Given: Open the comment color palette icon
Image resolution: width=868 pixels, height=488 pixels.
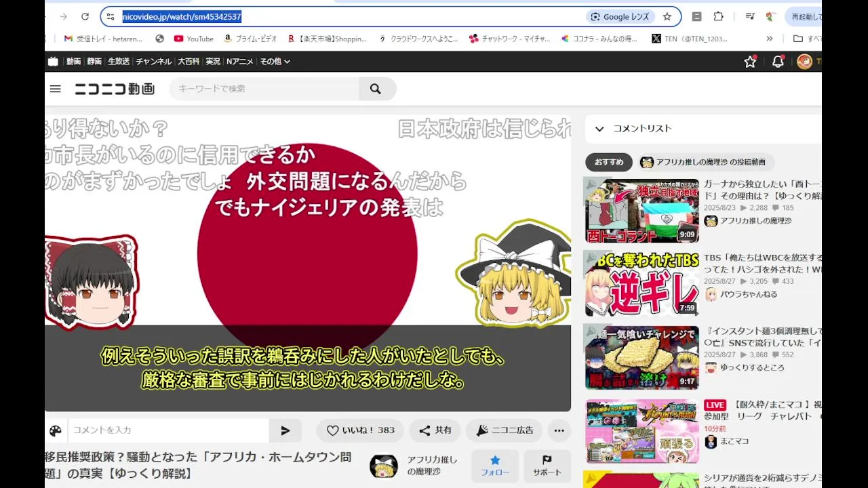Looking at the screenshot, I should point(56,430).
